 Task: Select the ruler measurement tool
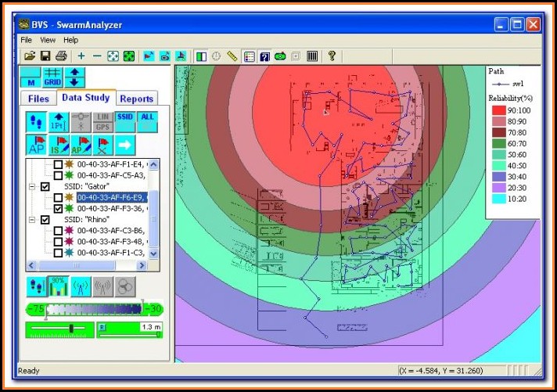231,56
